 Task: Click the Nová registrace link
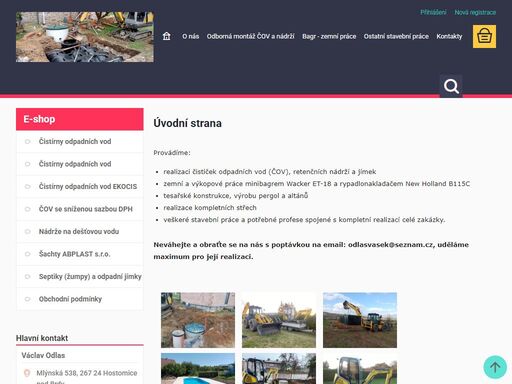[x=475, y=12]
